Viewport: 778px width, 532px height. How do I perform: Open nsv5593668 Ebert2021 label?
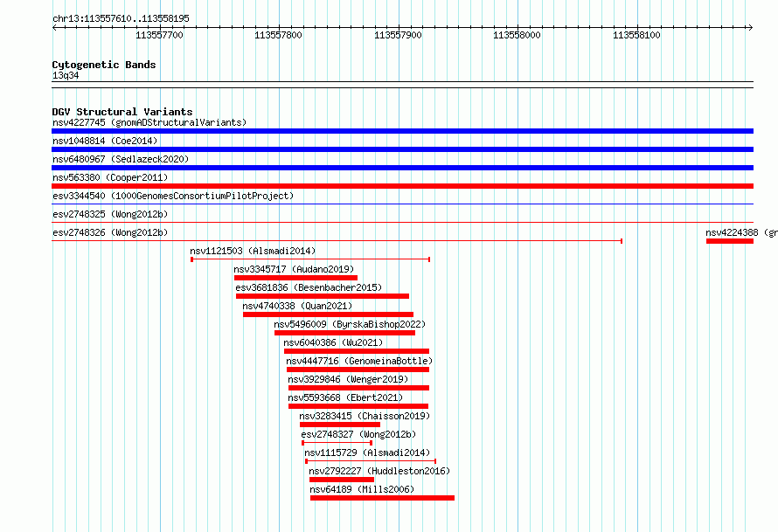(x=345, y=397)
